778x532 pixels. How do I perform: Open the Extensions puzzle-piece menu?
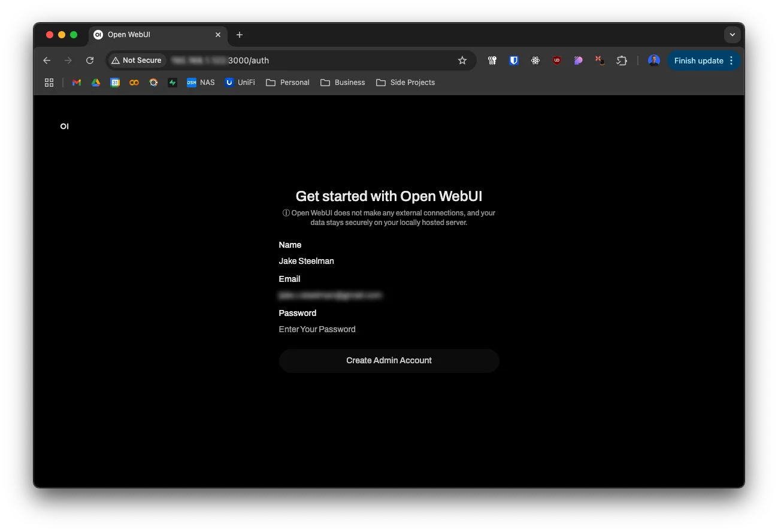(622, 60)
